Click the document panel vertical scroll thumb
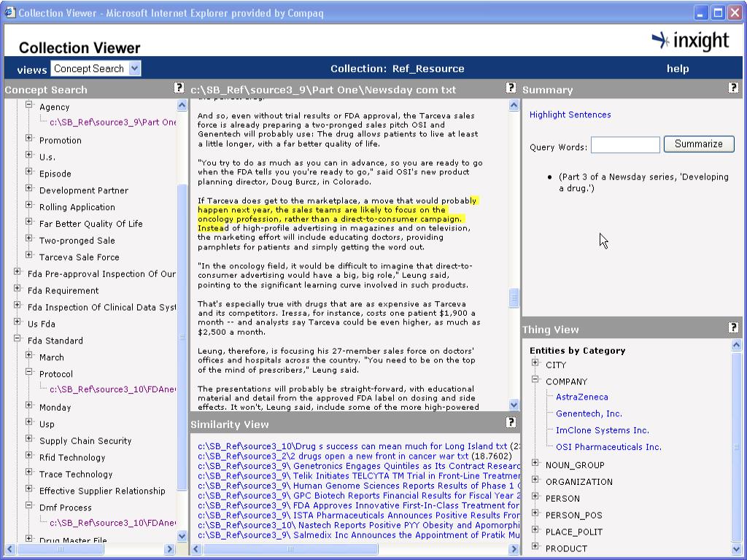The width and height of the screenshot is (747, 560). pos(514,298)
